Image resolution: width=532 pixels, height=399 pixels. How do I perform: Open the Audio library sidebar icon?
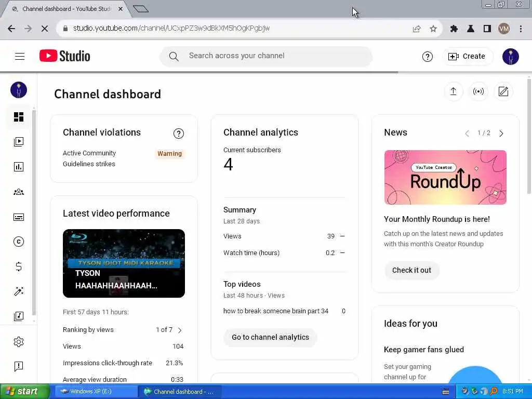coord(19,316)
